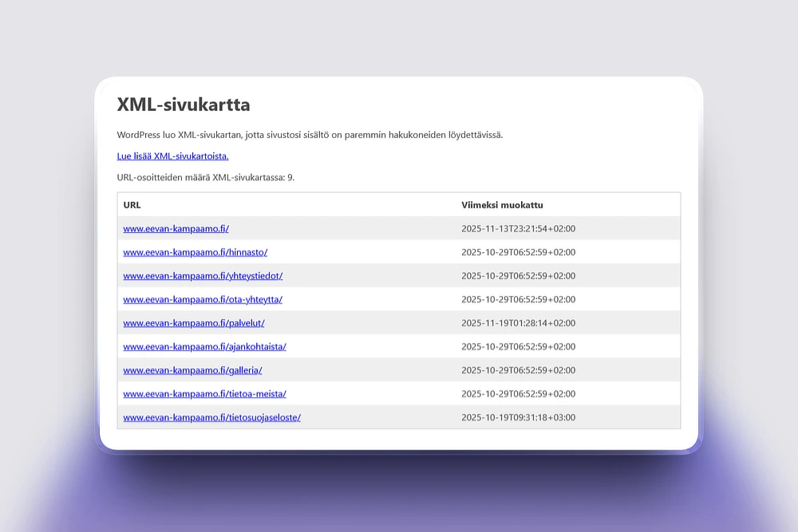
Task: Open the www.eevan-kampaamo.fi/ home URL
Action: [176, 229]
